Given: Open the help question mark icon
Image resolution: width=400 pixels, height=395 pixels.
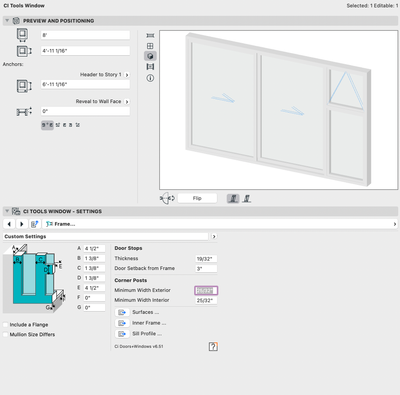Looking at the screenshot, I should point(213,346).
